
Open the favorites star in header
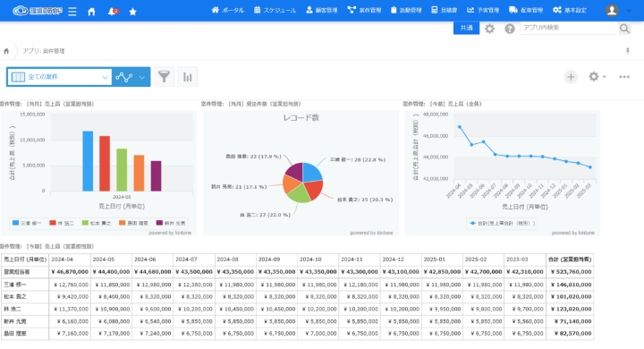132,12
